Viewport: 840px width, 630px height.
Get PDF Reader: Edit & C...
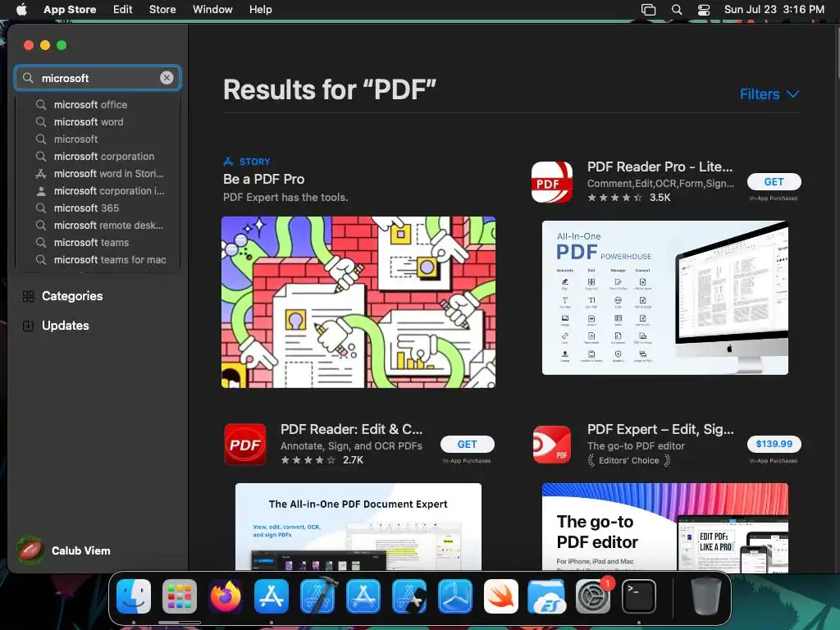467,444
